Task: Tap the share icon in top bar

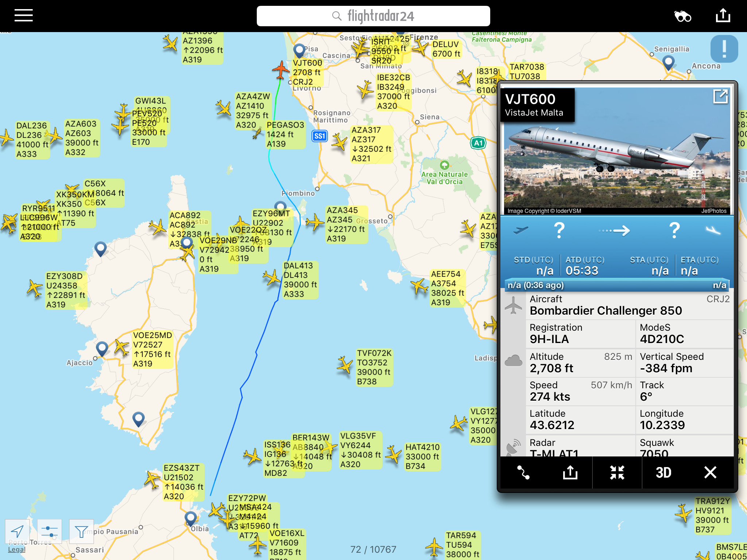Action: pos(723,16)
